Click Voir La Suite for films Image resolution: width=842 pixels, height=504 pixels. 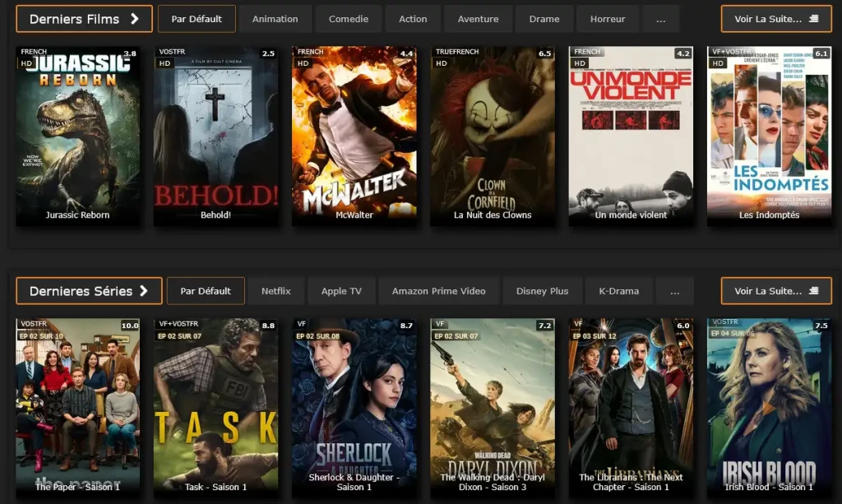point(776,19)
